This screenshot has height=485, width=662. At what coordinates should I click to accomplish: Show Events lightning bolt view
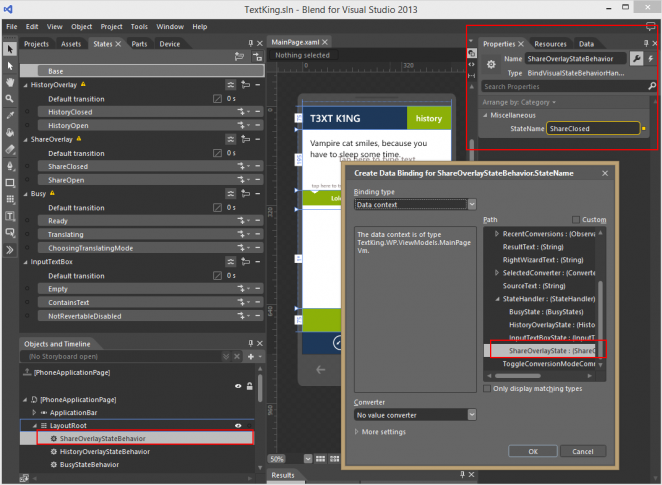point(651,59)
